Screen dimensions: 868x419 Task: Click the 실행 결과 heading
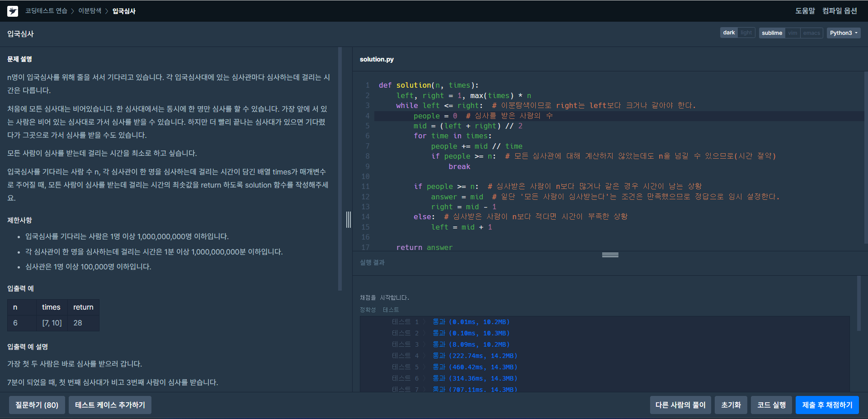(x=372, y=263)
